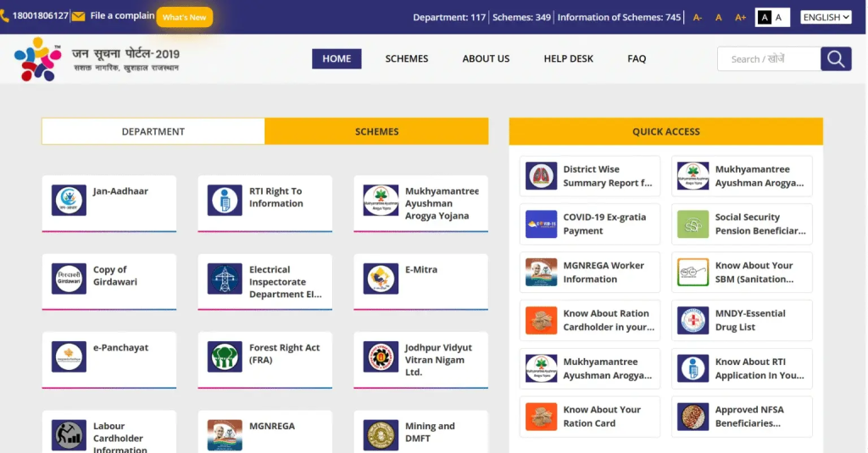
Task: Open the E-Mitra logo icon
Action: (x=381, y=279)
